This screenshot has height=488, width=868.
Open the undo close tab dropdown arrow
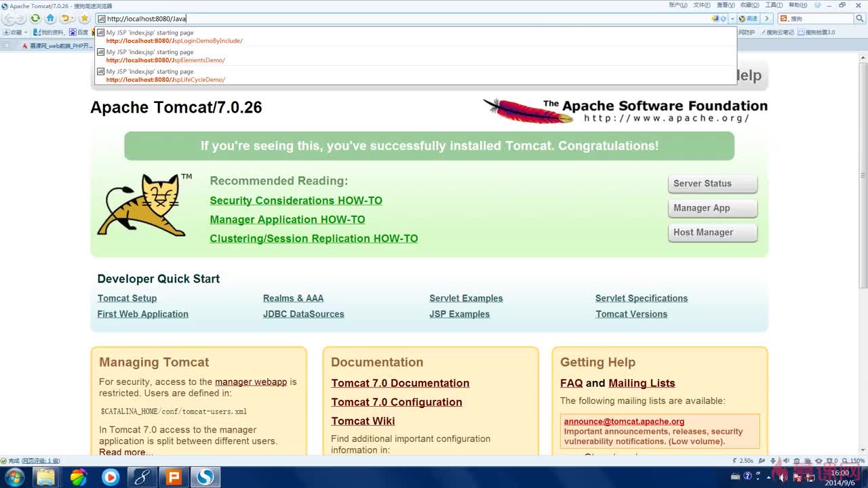tap(74, 19)
